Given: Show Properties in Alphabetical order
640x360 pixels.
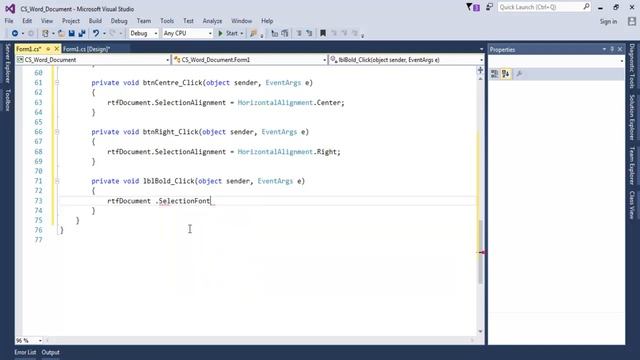Looking at the screenshot, I should pos(506,74).
